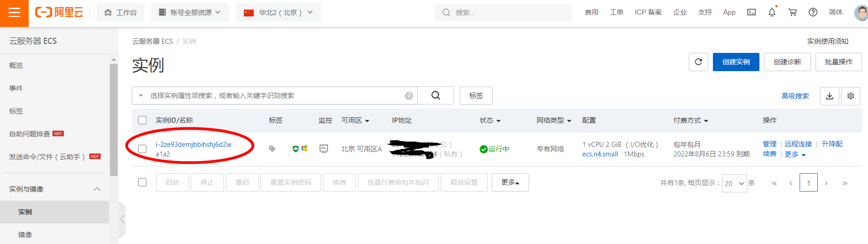Open the App menu item
The width and height of the screenshot is (868, 244).
click(729, 12)
